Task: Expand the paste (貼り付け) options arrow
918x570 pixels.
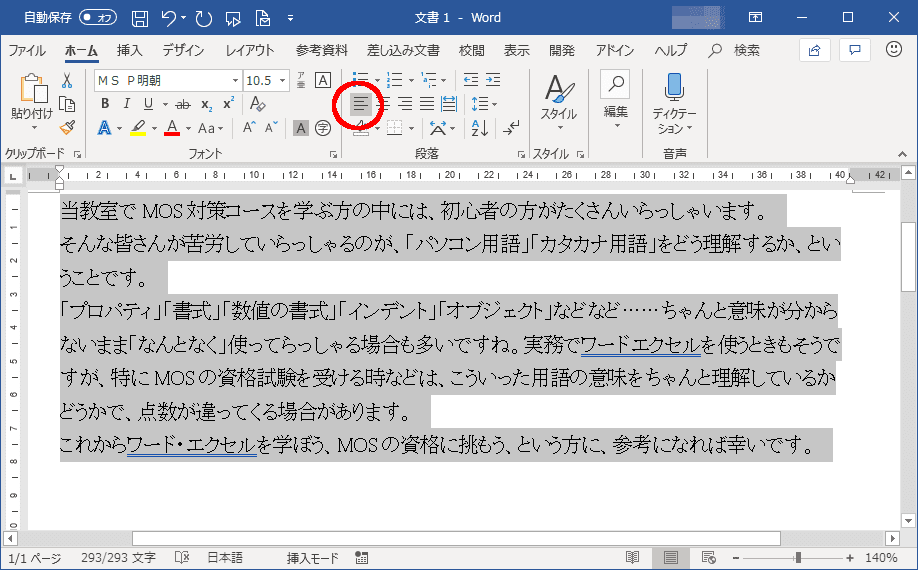Action: (33, 128)
